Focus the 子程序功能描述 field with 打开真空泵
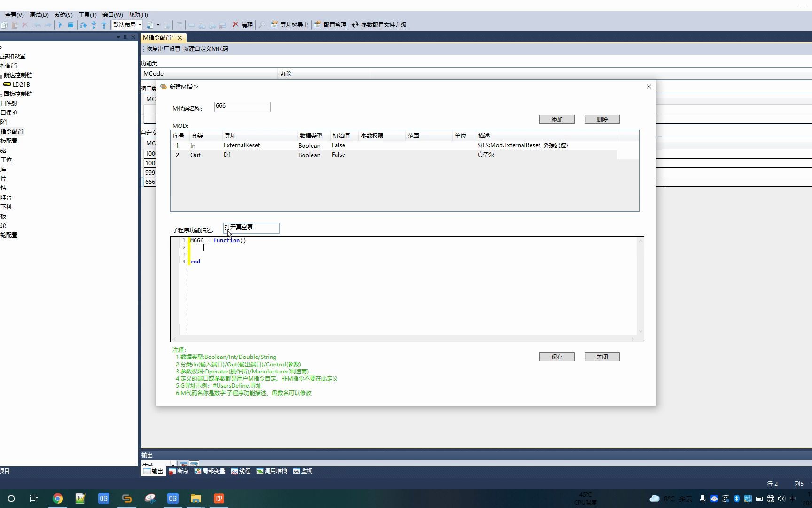The width and height of the screenshot is (812, 508). (x=251, y=228)
